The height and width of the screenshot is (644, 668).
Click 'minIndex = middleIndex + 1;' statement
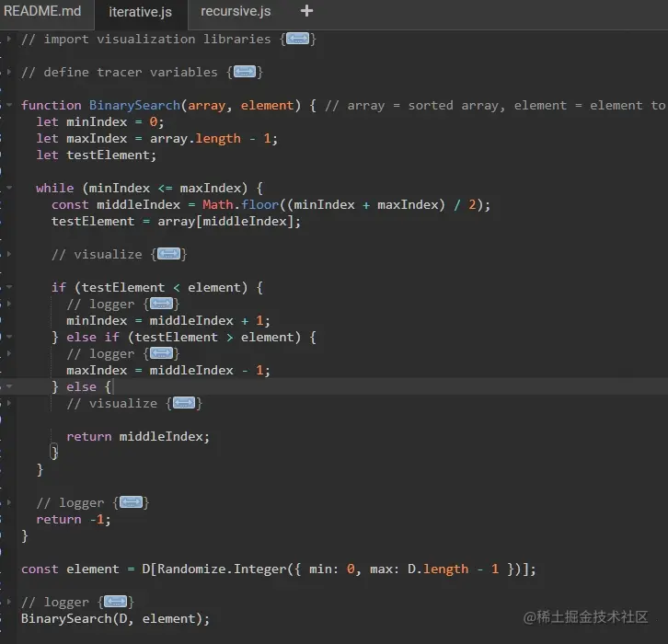point(168,321)
